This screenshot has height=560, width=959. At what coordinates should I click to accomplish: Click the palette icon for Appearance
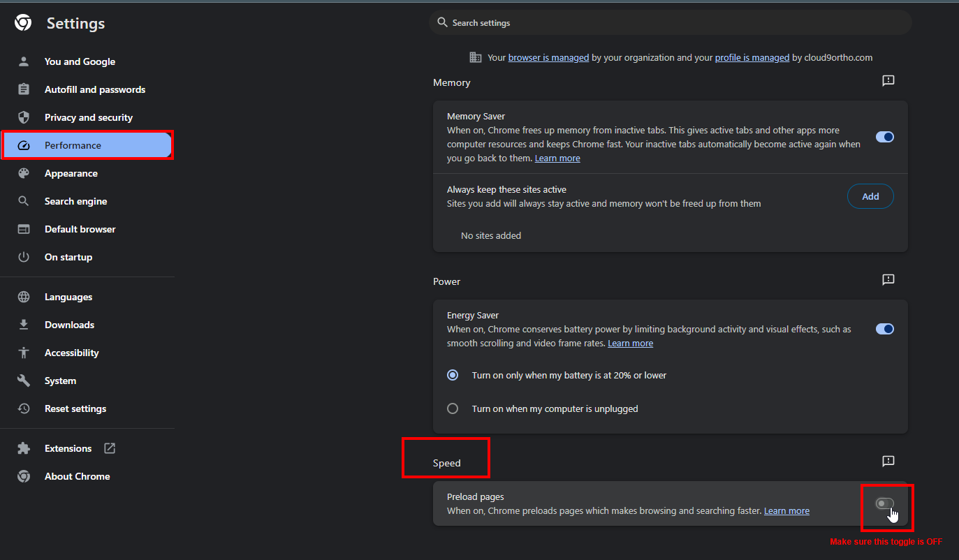click(24, 173)
